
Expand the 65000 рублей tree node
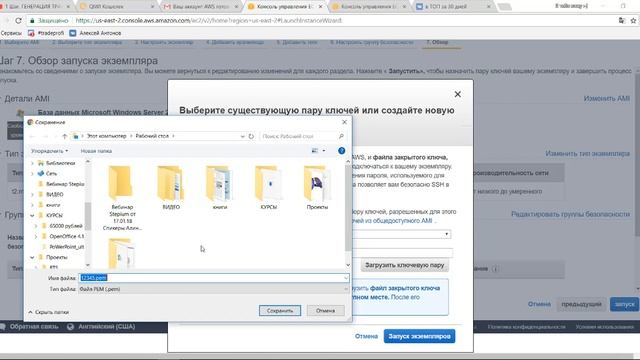36,226
